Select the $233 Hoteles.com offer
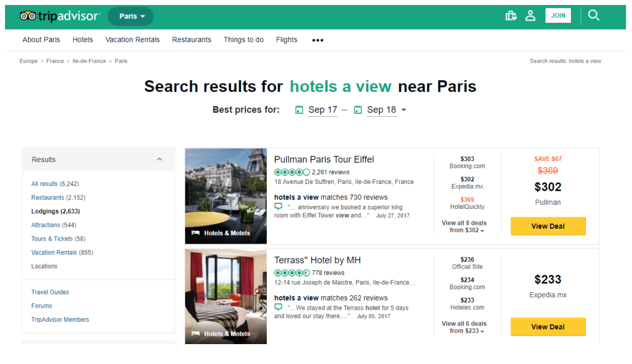 pos(467,303)
